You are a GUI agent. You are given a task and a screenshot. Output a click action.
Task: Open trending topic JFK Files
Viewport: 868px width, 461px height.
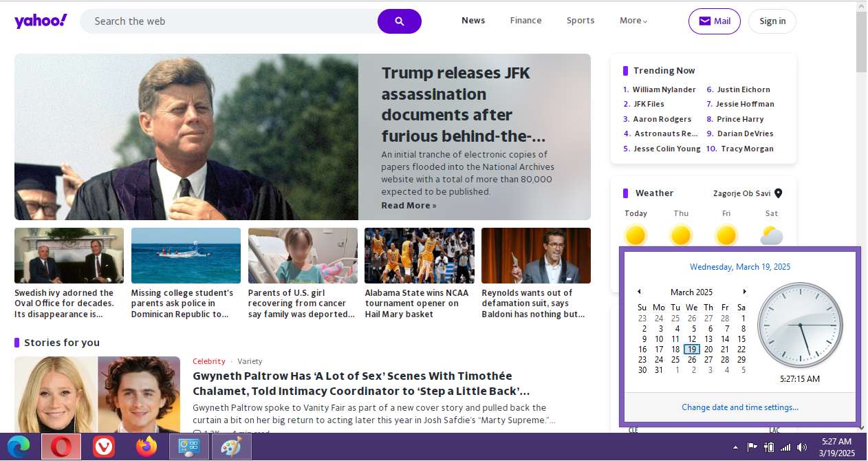[x=649, y=104]
